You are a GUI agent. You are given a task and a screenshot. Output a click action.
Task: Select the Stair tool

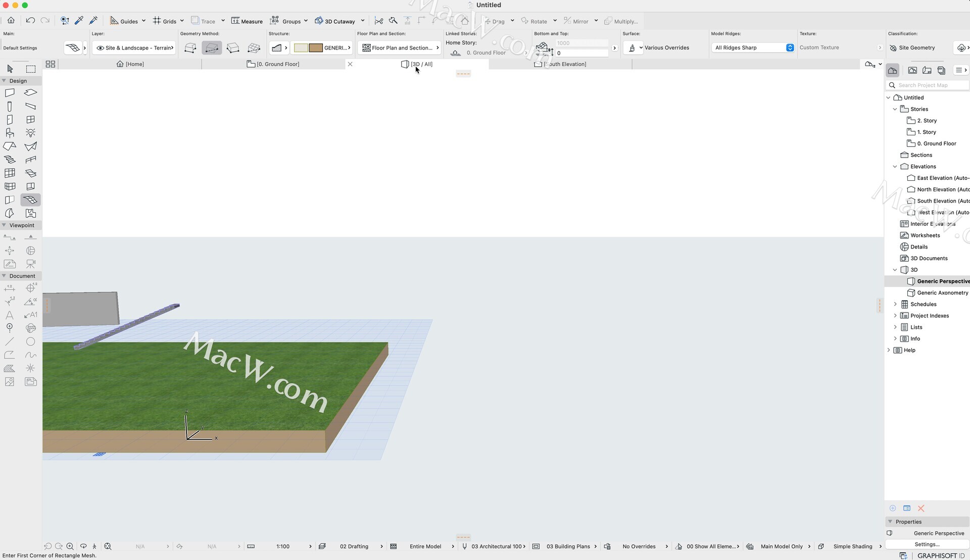(x=10, y=160)
